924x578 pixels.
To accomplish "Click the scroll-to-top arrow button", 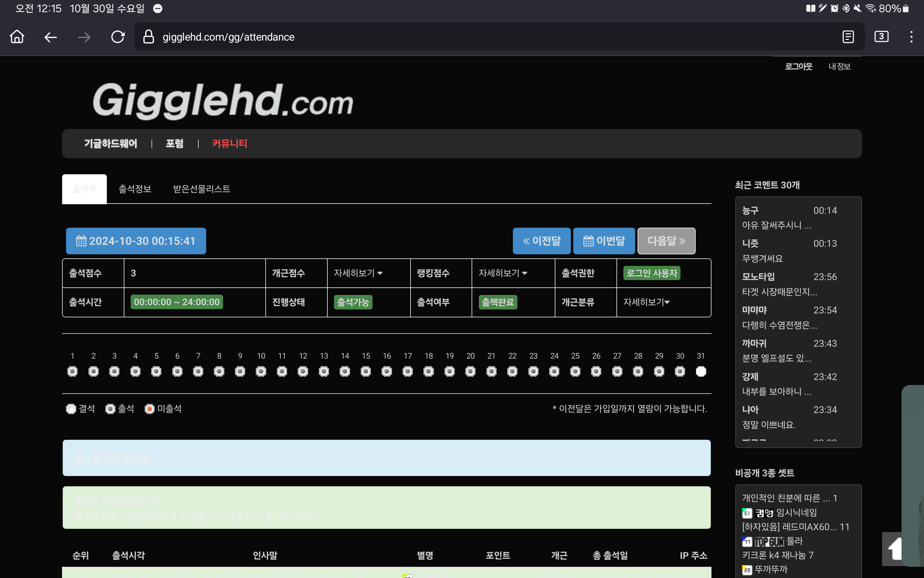I will (893, 549).
